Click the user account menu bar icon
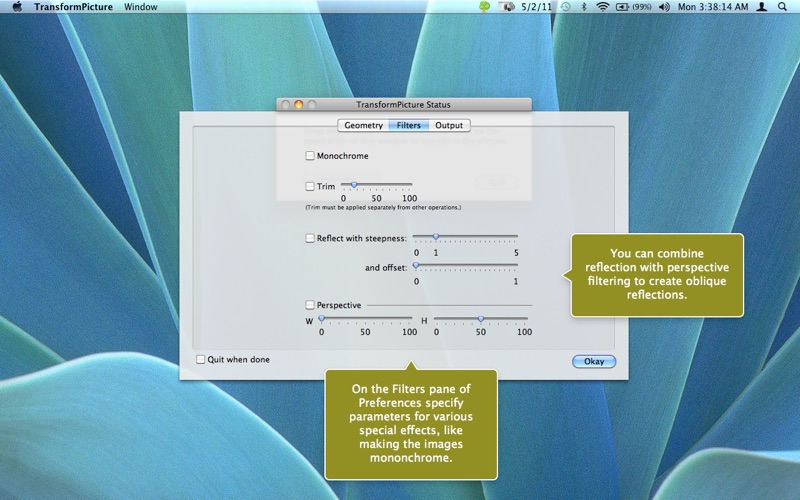800x500 pixels. click(761, 7)
